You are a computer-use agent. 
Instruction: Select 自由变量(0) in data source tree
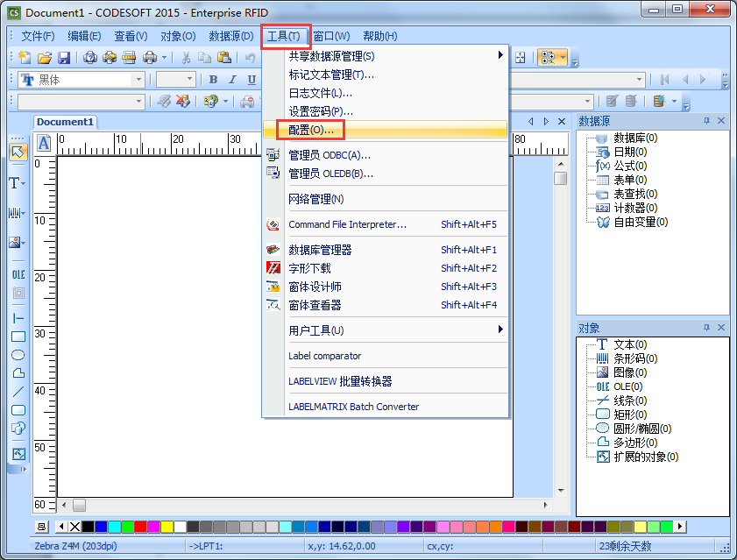(x=641, y=222)
